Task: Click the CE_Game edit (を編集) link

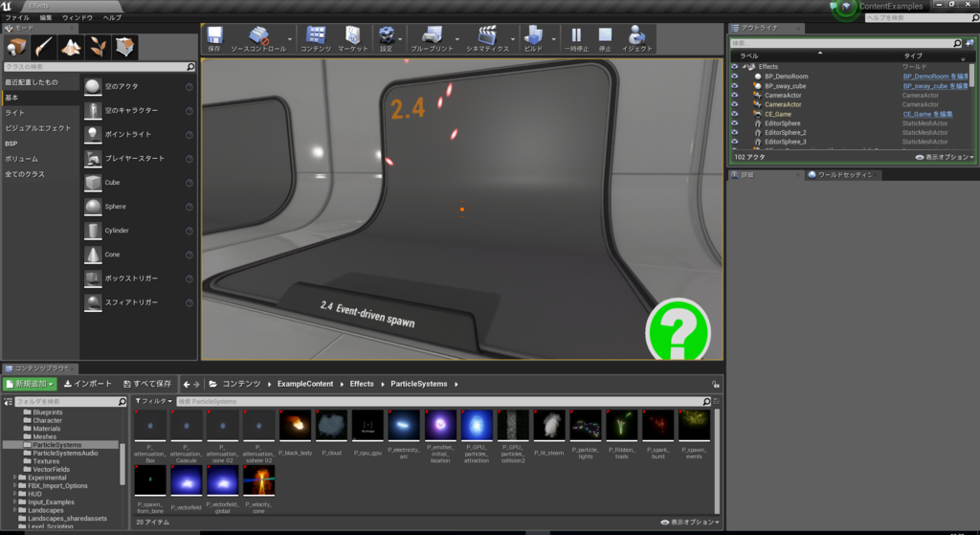Action: point(927,115)
